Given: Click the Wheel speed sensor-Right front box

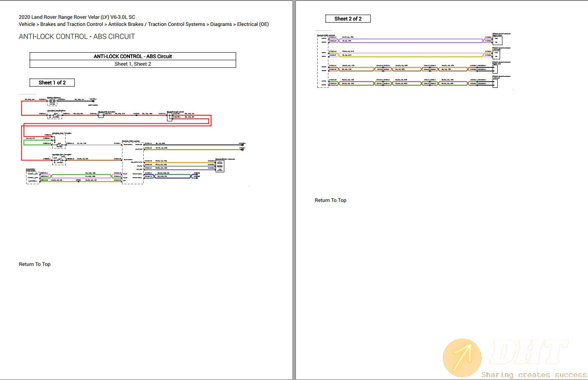Looking at the screenshot, I should coord(497,41).
